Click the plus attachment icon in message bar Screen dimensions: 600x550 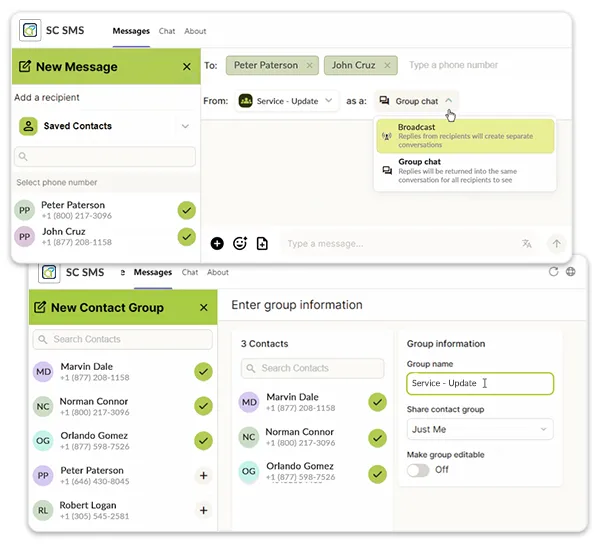[x=217, y=243]
